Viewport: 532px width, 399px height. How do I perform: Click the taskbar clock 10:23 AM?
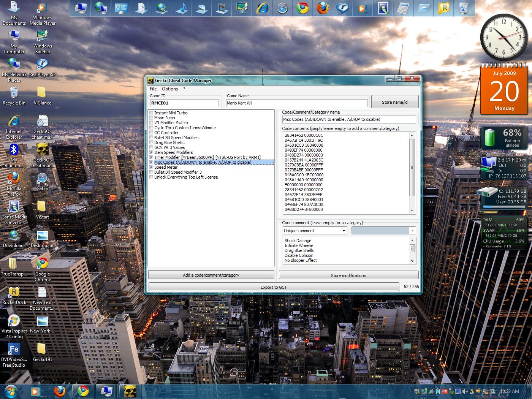509,391
